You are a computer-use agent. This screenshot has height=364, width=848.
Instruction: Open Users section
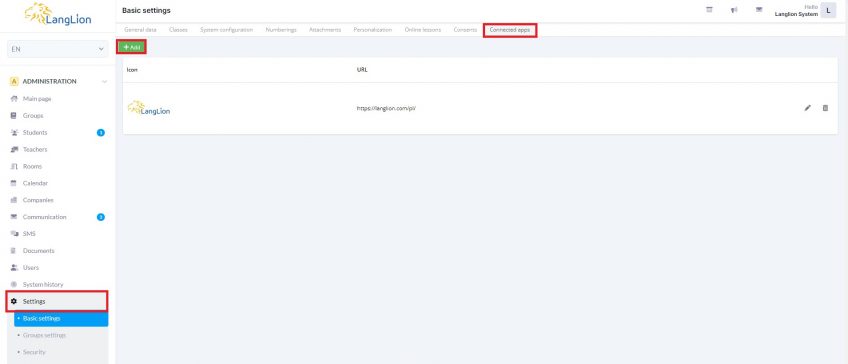click(x=30, y=268)
